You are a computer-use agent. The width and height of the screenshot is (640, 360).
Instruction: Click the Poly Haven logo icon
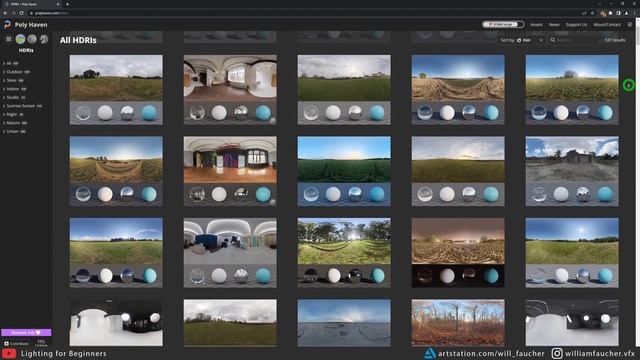pyautogui.click(x=7, y=24)
